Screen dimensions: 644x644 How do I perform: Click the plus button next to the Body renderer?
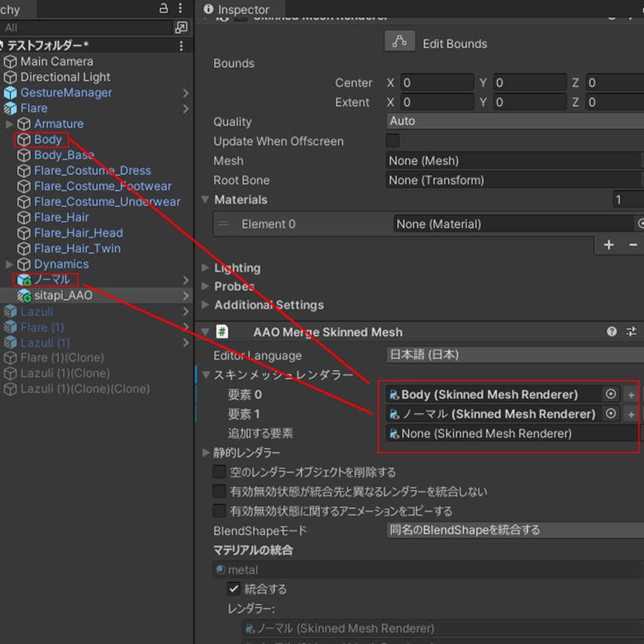tap(631, 395)
